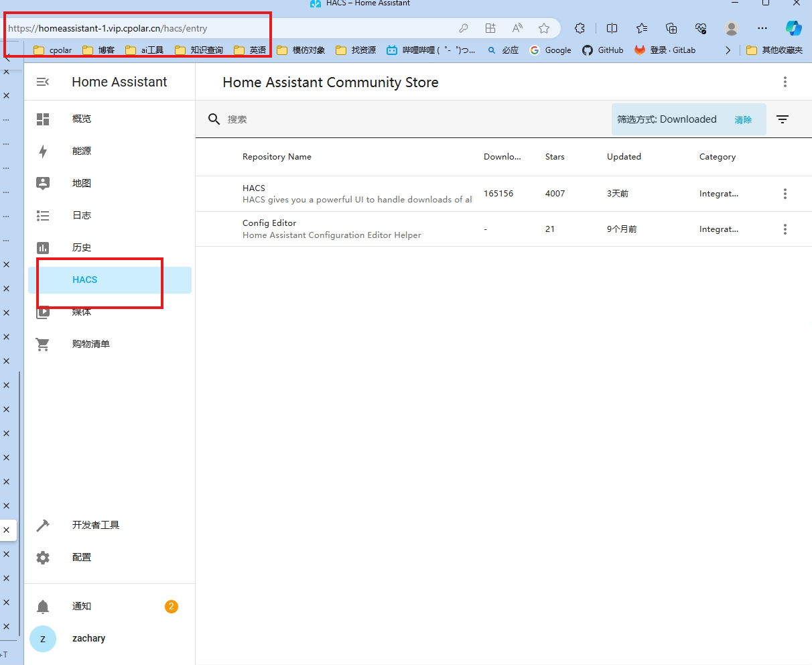Open the 概览 overview dashboard
The width and height of the screenshot is (812, 665).
81,119
